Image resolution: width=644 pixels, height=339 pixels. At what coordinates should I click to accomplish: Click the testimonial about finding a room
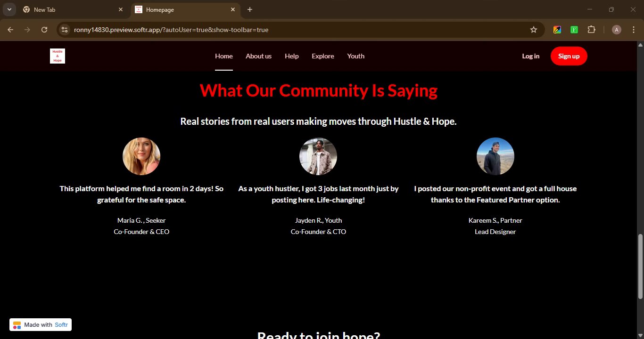(141, 194)
